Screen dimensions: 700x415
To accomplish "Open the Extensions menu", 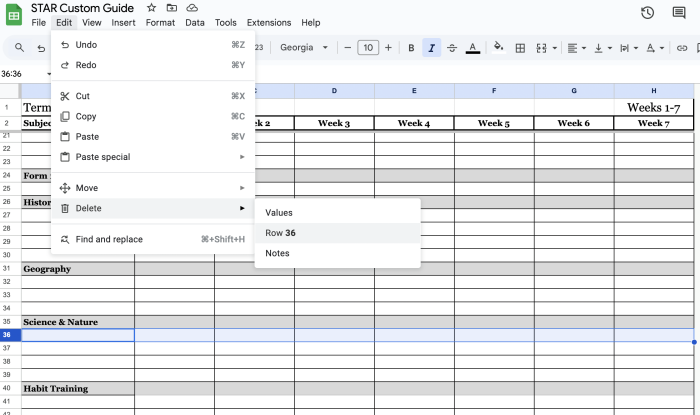I will (x=269, y=22).
